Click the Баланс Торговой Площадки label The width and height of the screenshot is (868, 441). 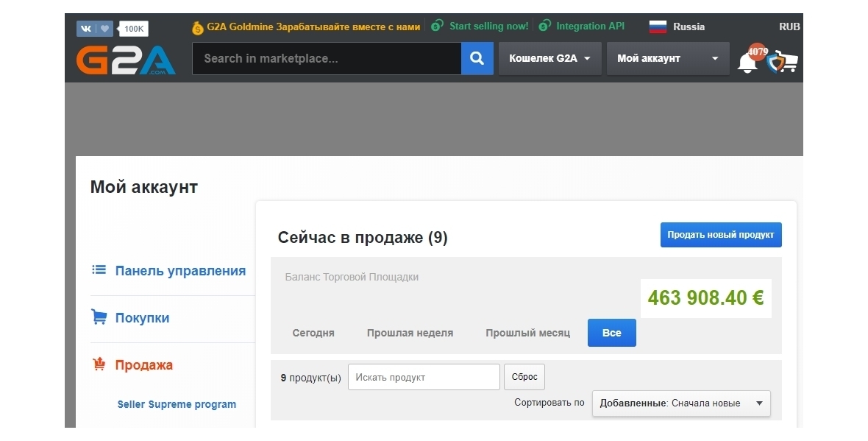(352, 277)
